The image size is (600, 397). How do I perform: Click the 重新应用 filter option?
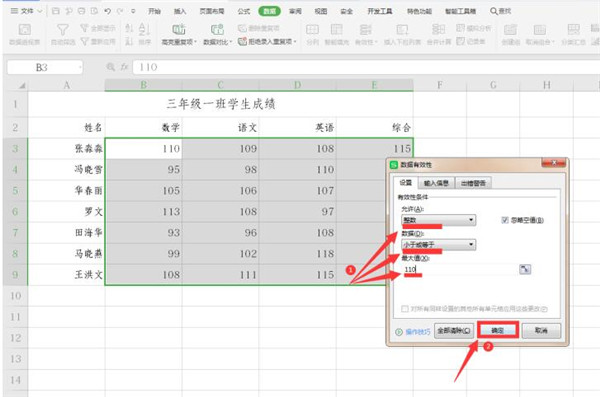98,41
